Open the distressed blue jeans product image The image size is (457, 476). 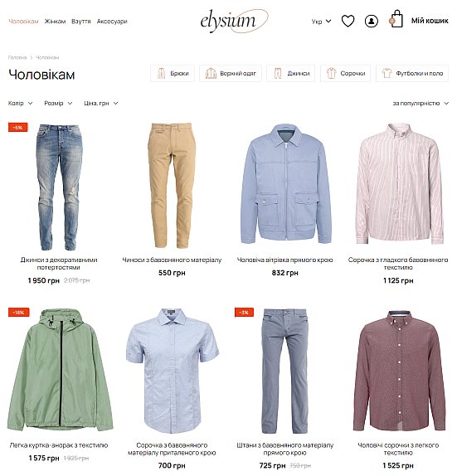click(59, 187)
